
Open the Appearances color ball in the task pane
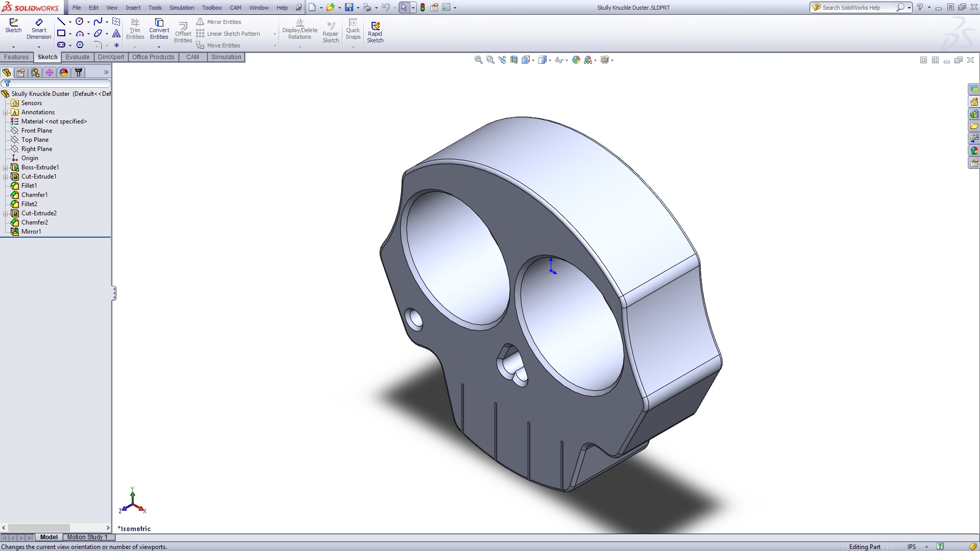(974, 151)
